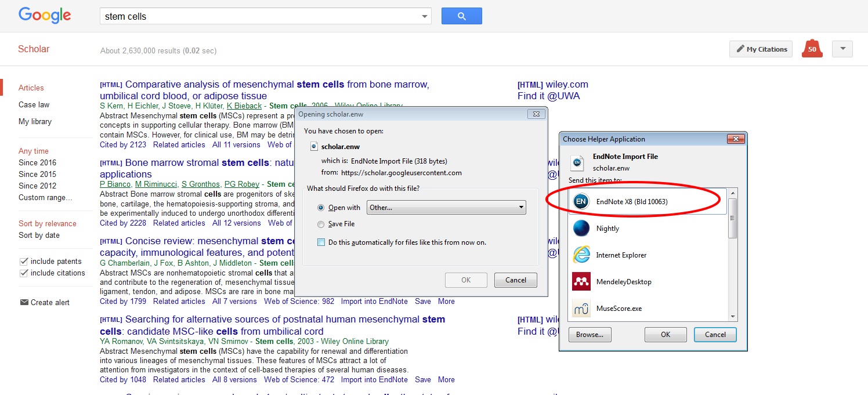Click the My Citations button

coord(761,49)
